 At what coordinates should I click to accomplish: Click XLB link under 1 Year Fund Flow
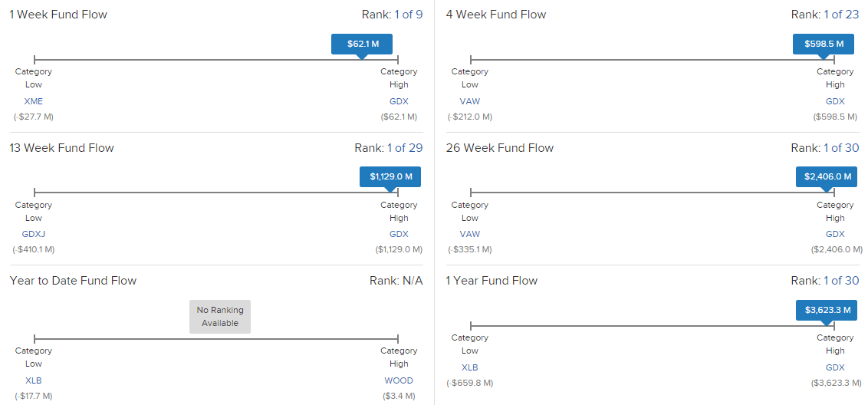470,367
